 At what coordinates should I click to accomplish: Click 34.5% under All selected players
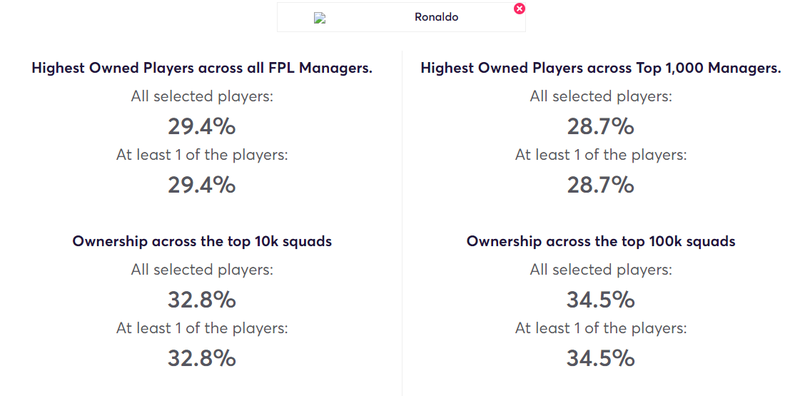pos(601,300)
